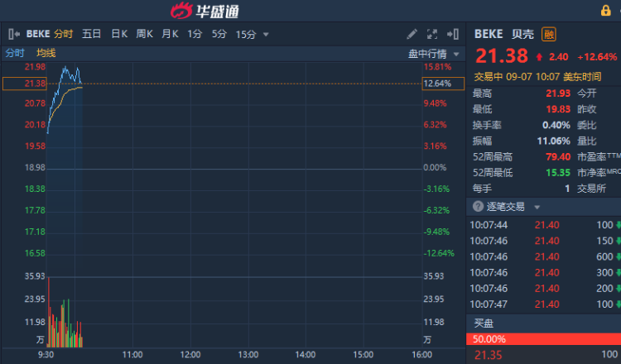Click the lock icon in title bar
Image resolution: width=621 pixels, height=364 pixels.
(605, 10)
